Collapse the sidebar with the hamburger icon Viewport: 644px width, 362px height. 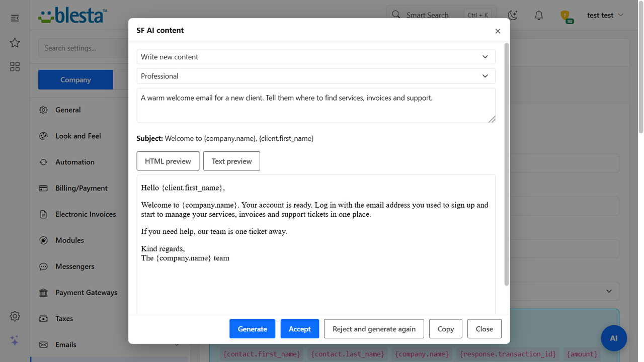click(x=15, y=18)
